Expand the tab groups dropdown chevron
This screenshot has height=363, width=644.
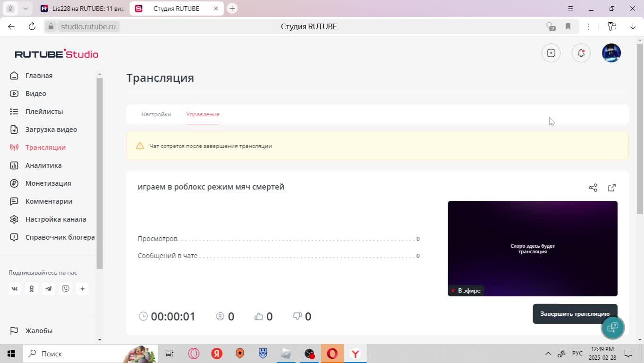coord(25,9)
